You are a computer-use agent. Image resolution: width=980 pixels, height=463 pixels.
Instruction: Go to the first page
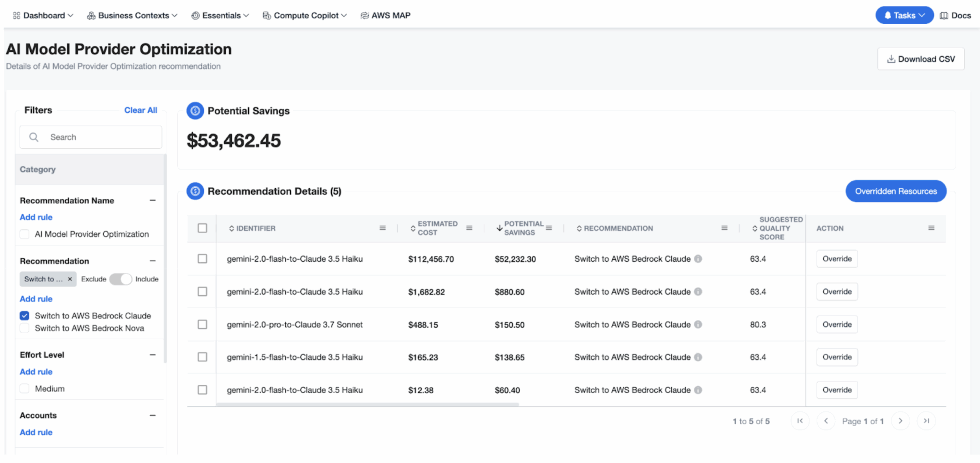point(800,421)
